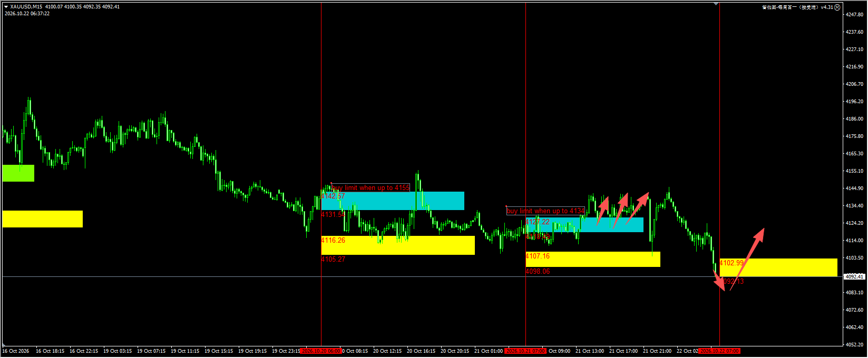Select the large upward red arrow on right
This screenshot has width=868, height=358.
point(747,259)
